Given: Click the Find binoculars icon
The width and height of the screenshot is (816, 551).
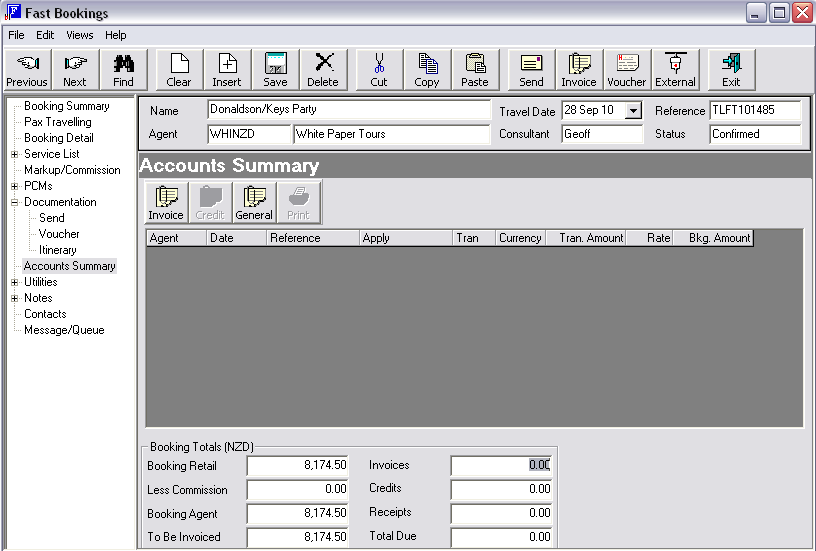Looking at the screenshot, I should (x=124, y=64).
